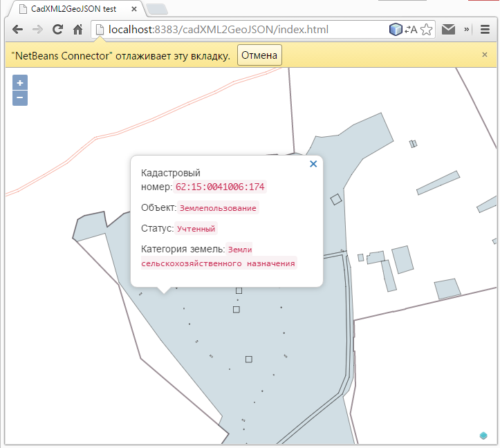Click the NetBeans Connector cube icon
Screen dimensions: 500x448
(396, 29)
